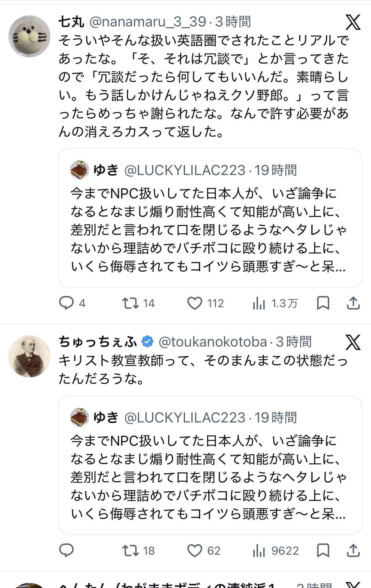Repost 七丸's post with 14 reposts

click(131, 303)
